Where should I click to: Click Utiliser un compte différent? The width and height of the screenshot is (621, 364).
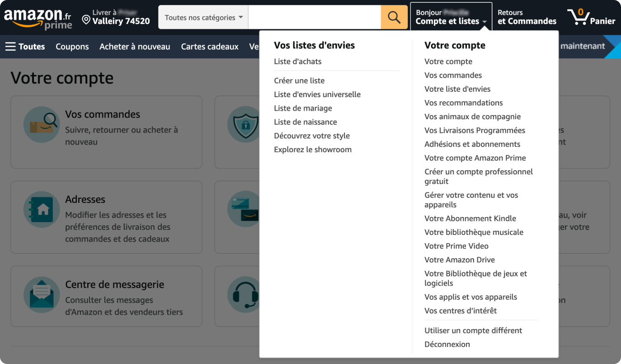click(473, 331)
